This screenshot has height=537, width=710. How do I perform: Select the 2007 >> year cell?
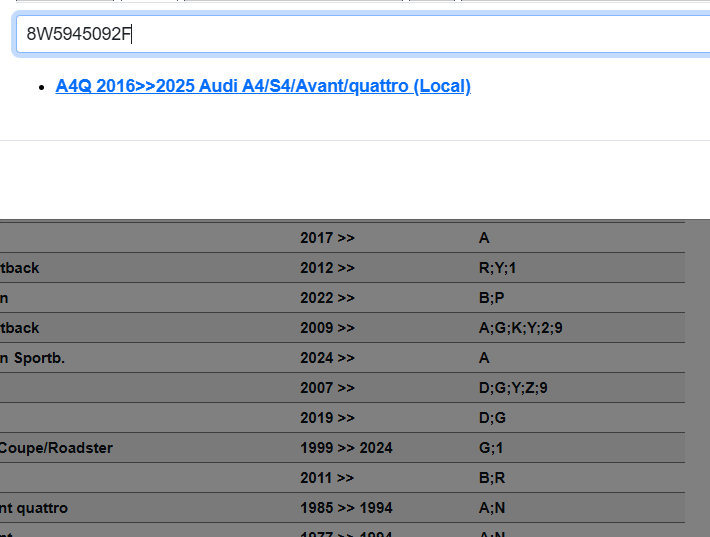[x=327, y=388]
